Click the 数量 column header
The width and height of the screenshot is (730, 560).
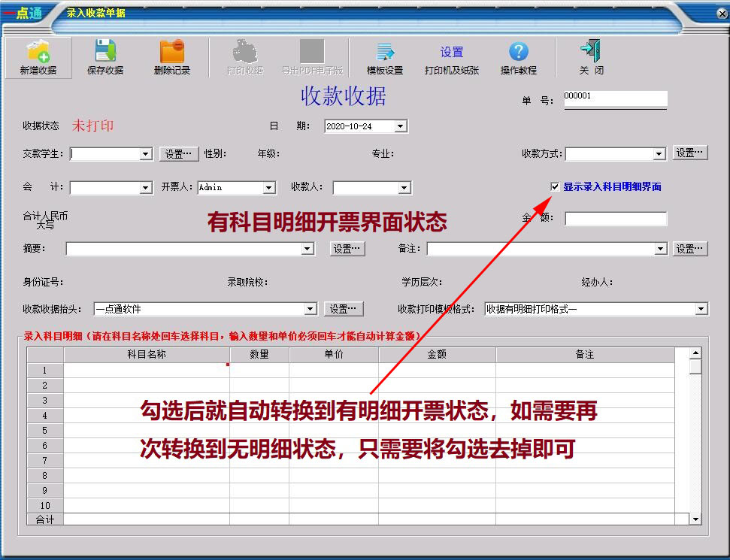pos(259,355)
